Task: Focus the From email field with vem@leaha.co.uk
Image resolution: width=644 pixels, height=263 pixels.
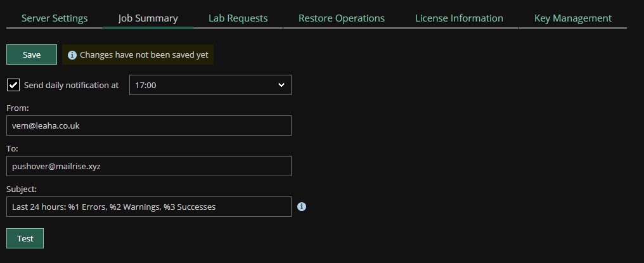Action: pyautogui.click(x=149, y=125)
